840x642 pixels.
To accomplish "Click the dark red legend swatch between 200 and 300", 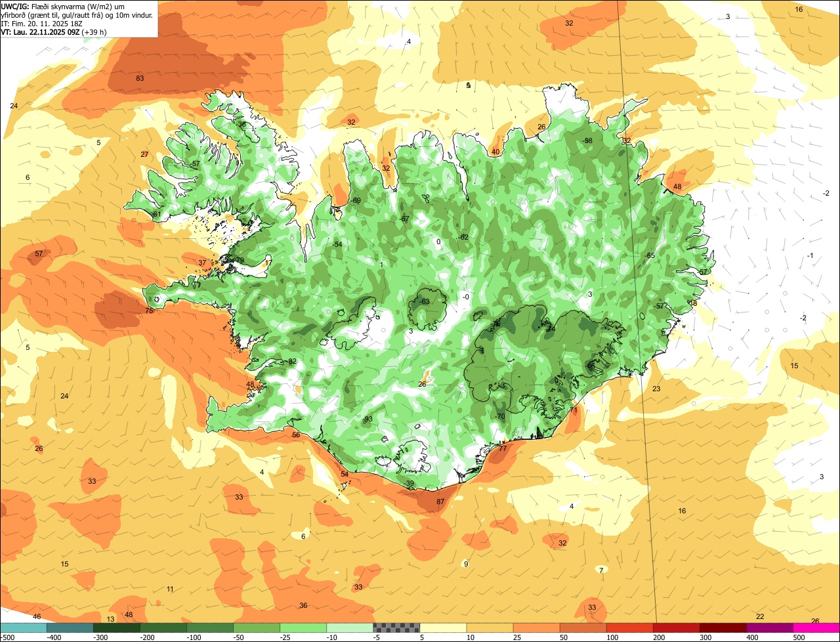I will coord(677,628).
